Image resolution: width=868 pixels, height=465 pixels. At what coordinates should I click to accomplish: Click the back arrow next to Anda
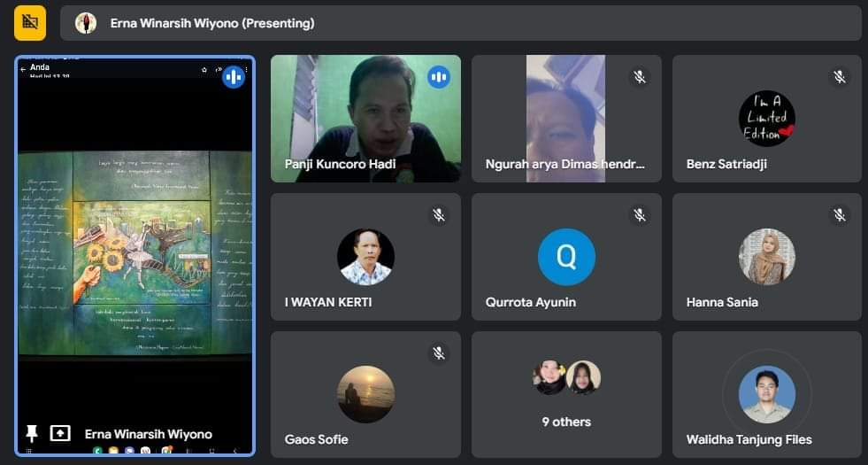coord(23,68)
